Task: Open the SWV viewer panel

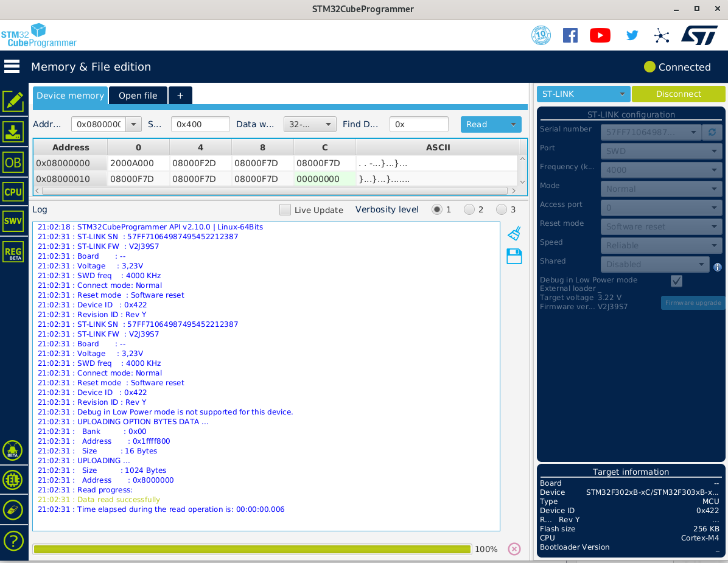Action: (x=13, y=221)
